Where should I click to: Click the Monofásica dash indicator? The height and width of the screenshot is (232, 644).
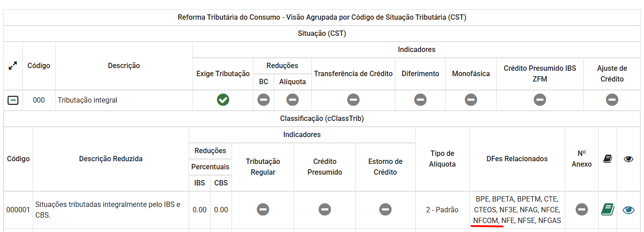coord(471,100)
